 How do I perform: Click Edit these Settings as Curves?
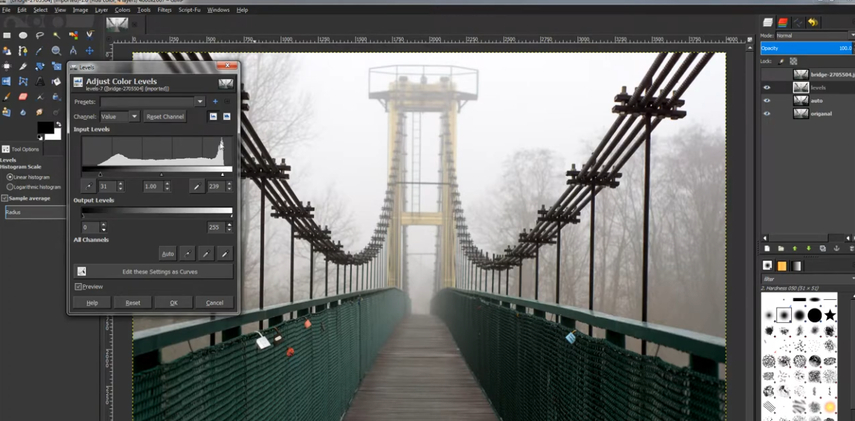point(153,272)
